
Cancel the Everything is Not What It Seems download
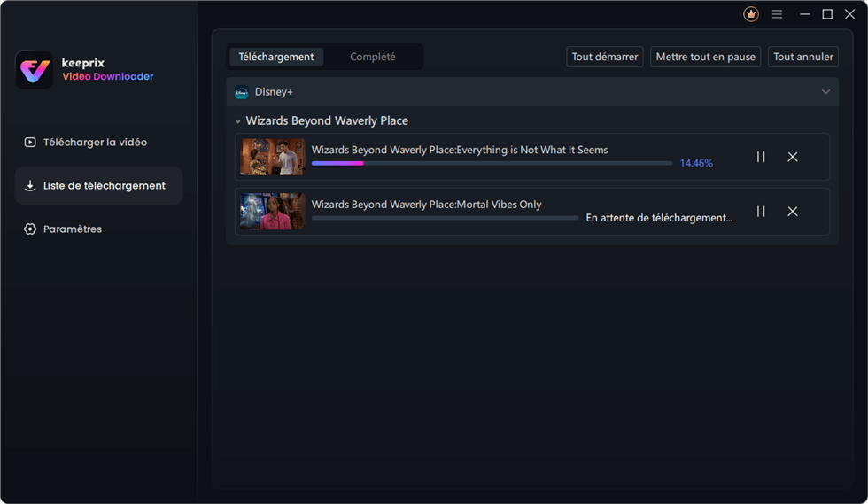(x=793, y=157)
